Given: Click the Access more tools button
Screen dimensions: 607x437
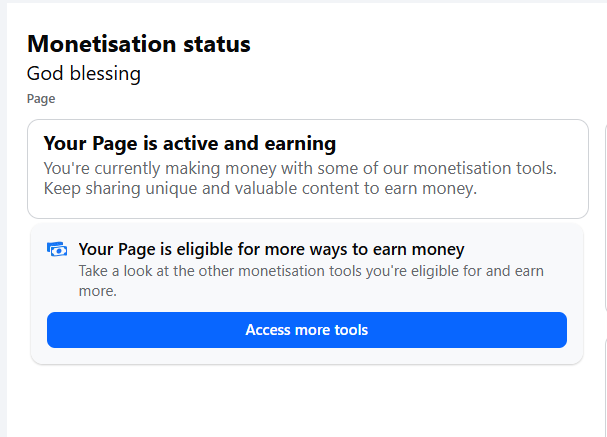Looking at the screenshot, I should click(x=306, y=330).
